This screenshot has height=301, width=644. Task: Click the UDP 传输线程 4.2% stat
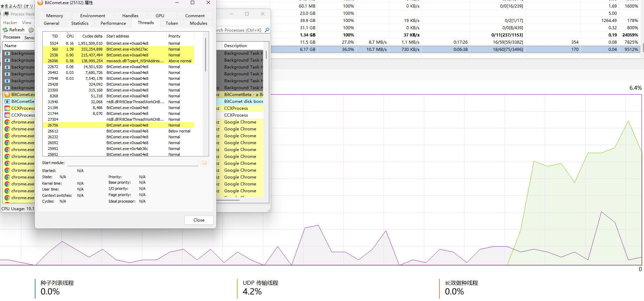coord(260,288)
